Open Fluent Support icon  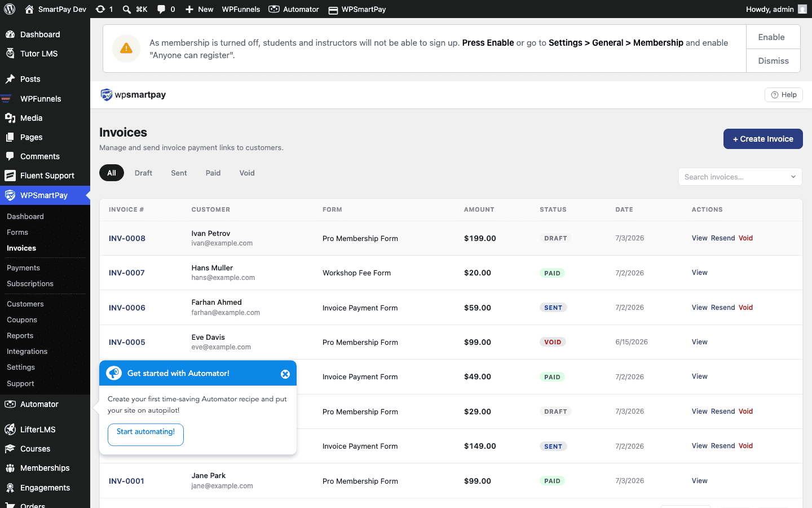pos(10,176)
